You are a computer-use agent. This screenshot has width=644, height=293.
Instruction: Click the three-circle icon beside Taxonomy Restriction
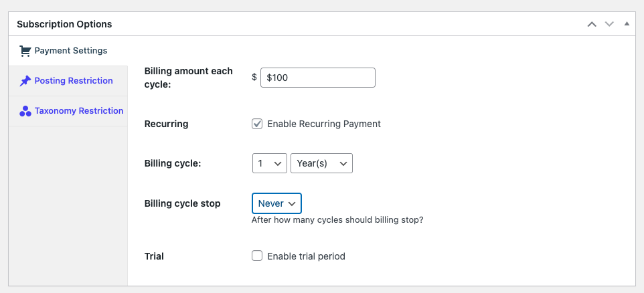click(x=25, y=111)
